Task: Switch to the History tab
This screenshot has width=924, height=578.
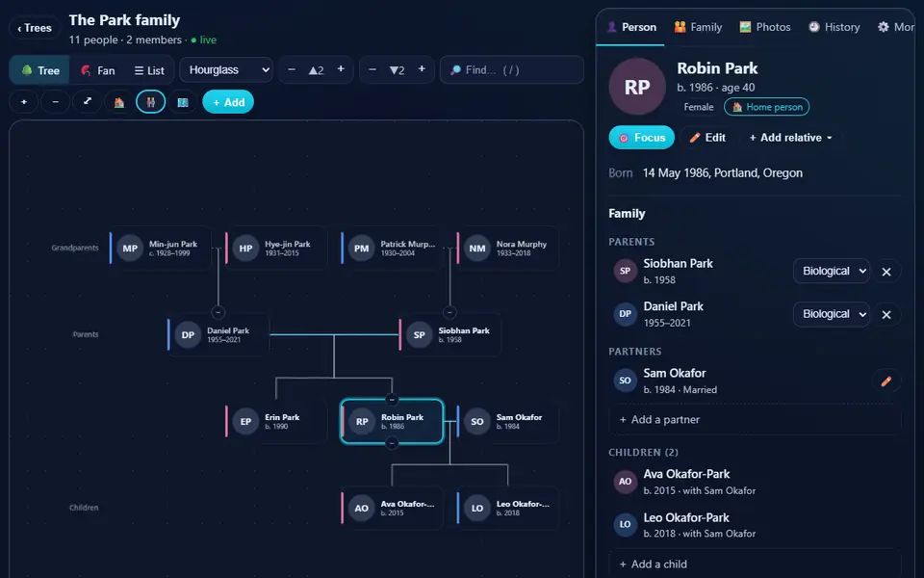Action: [x=834, y=27]
